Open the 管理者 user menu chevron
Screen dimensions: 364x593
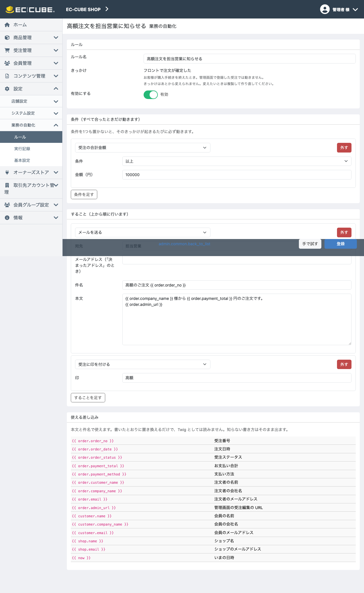(355, 9)
